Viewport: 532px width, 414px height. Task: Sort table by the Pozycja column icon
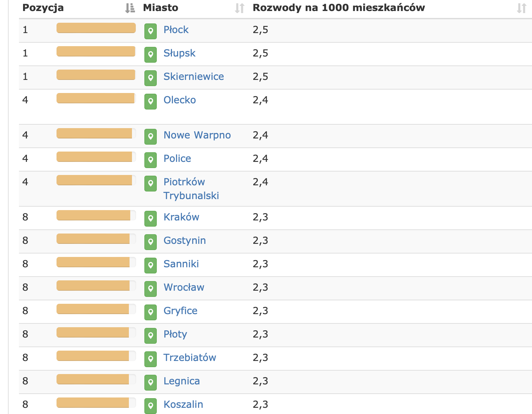point(130,8)
